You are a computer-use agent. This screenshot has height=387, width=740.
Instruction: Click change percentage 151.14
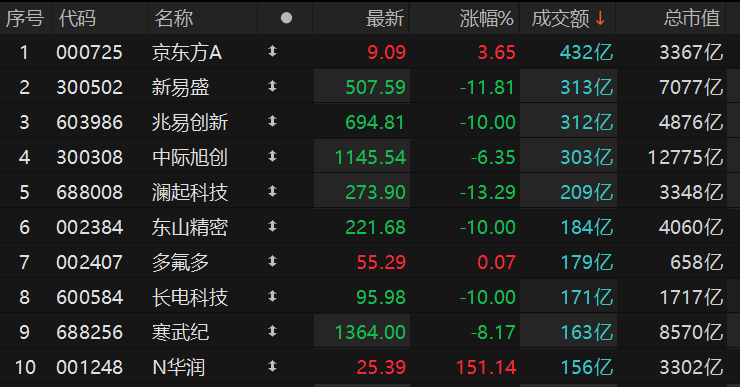486,367
